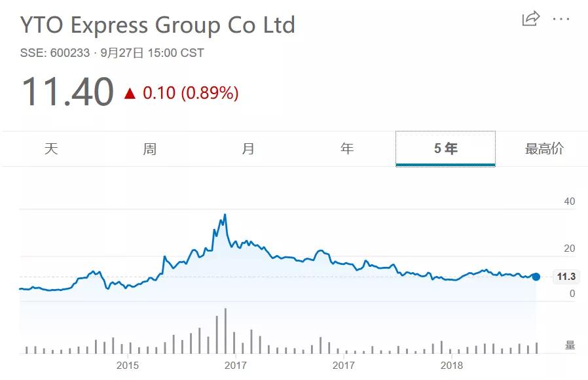
Task: Click the 量 volume label
Action: (570, 345)
